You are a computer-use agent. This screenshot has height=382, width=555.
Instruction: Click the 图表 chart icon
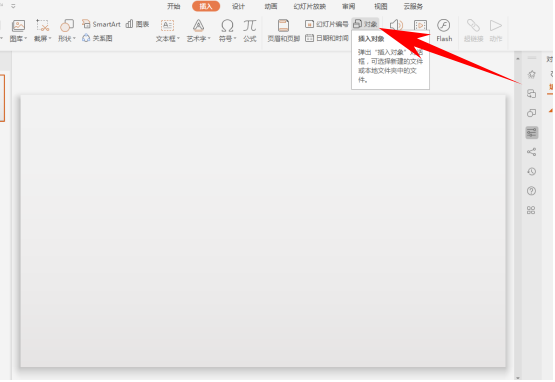tap(137, 24)
